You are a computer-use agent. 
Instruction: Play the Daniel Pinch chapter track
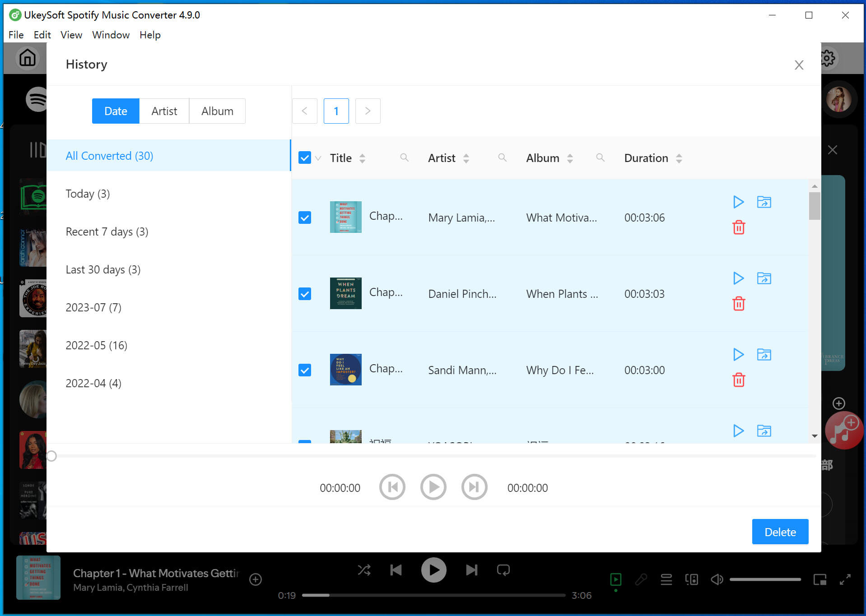click(x=738, y=278)
